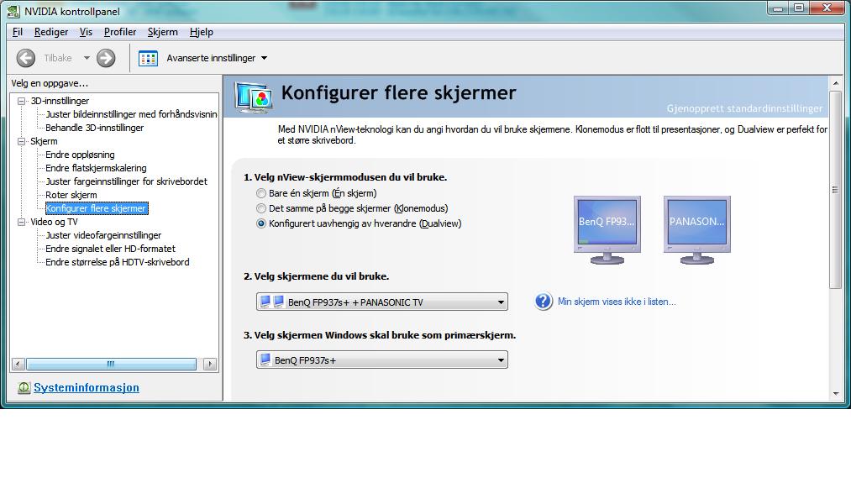The image size is (851, 504).
Task: Select Roter skjerm tree item
Action: click(71, 196)
